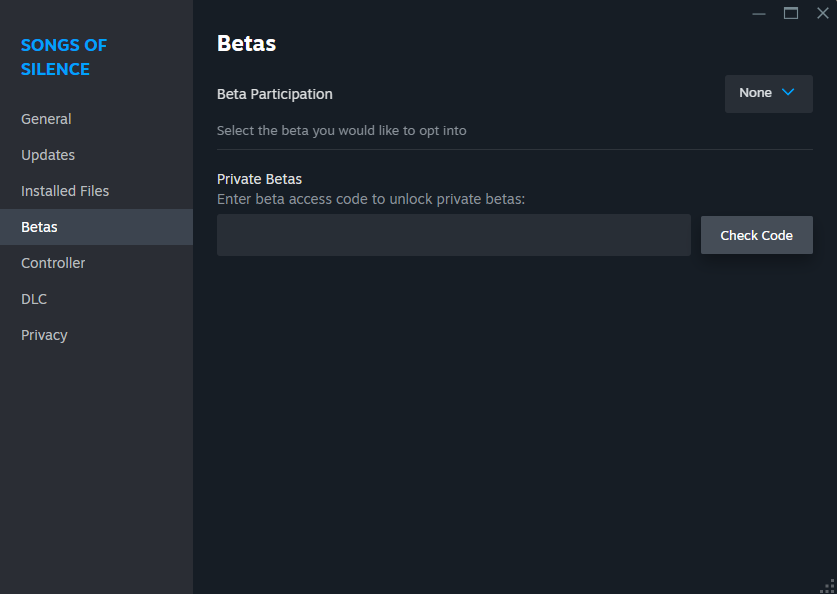
Task: Close the game properties window
Action: pos(823,13)
